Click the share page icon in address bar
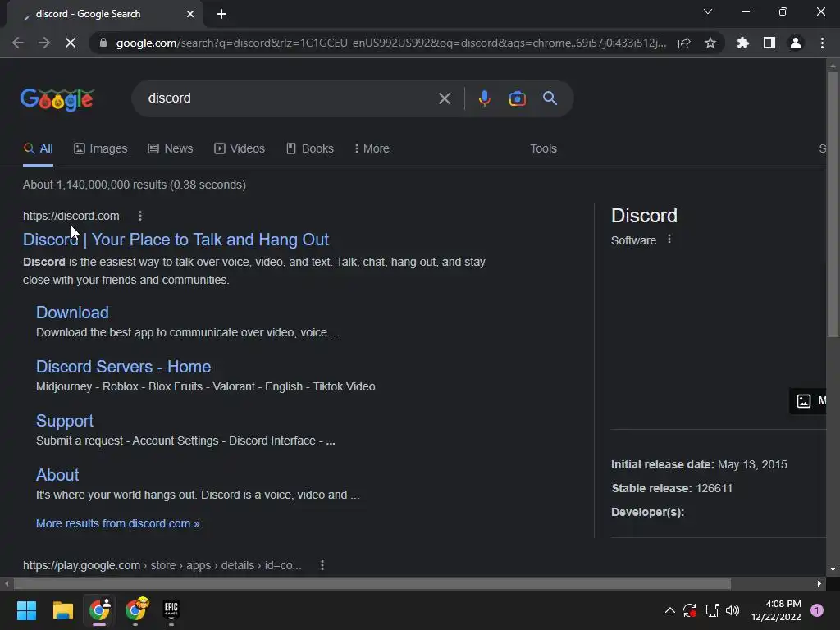This screenshot has height=630, width=840. click(x=684, y=43)
